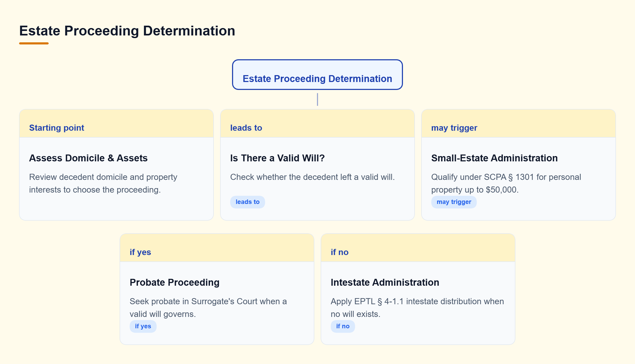The height and width of the screenshot is (364, 635).
Task: Open the Small-Estate Administration title
Action: (x=495, y=158)
